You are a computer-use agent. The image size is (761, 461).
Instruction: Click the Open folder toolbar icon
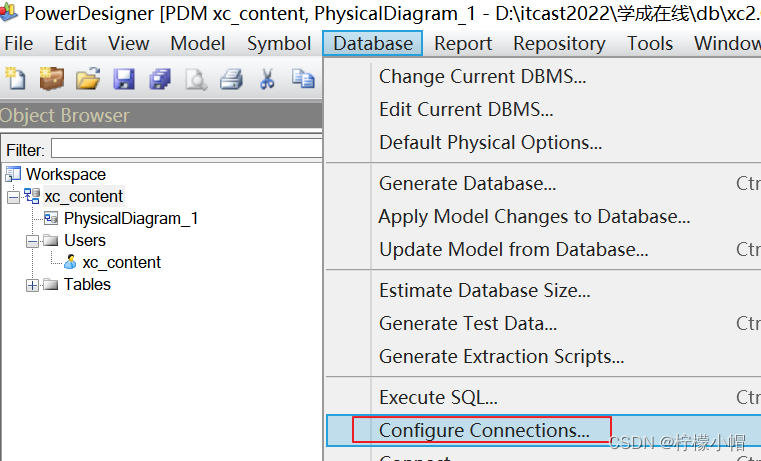click(88, 79)
